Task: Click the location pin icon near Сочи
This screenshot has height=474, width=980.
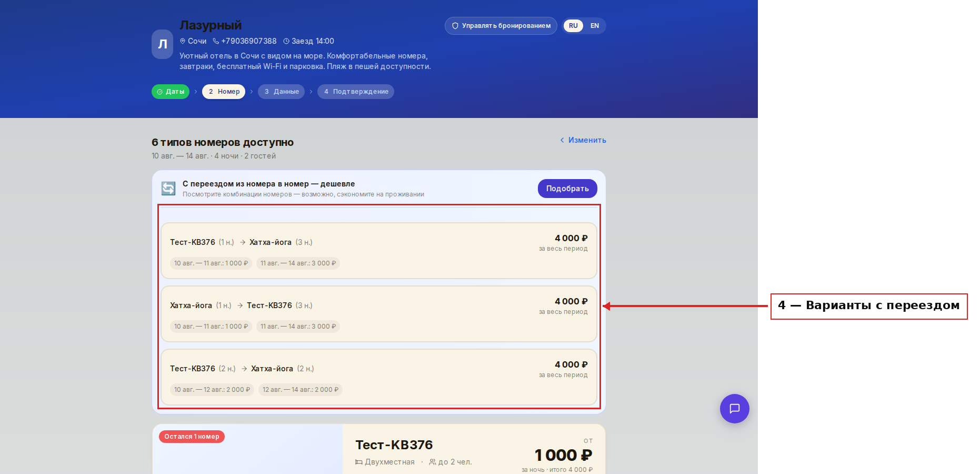Action: (183, 41)
